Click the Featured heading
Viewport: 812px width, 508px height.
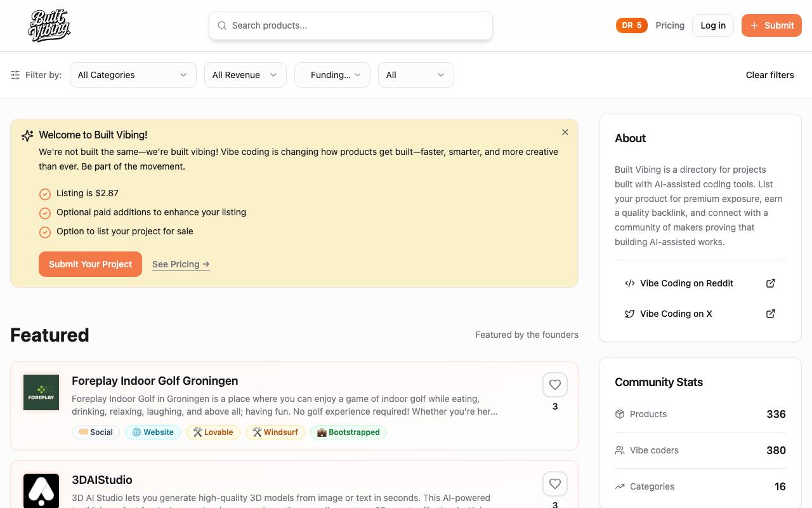pyautogui.click(x=49, y=335)
